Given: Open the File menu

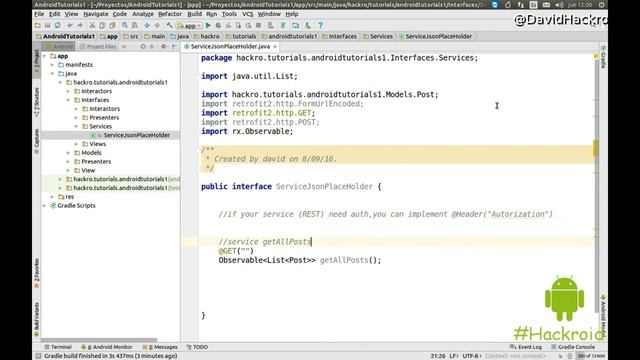Looking at the screenshot, I should 39,14.
